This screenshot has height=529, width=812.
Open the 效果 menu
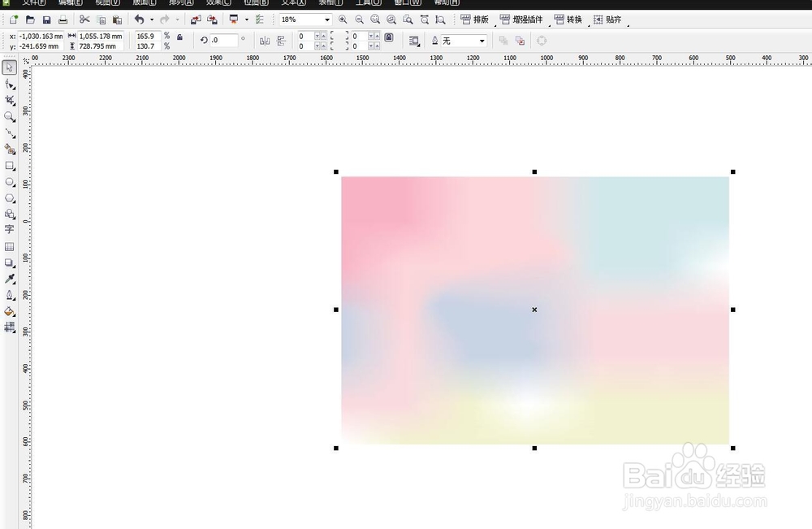[214, 3]
